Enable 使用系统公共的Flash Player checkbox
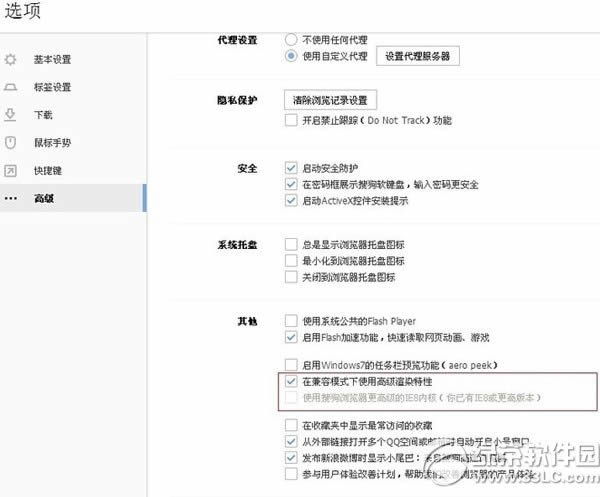The height and width of the screenshot is (497, 600). click(291, 321)
